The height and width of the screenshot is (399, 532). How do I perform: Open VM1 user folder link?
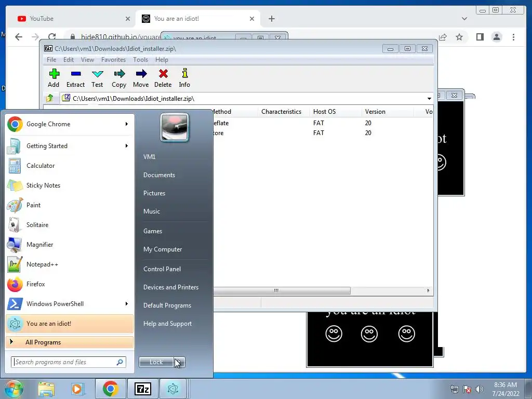pos(149,157)
